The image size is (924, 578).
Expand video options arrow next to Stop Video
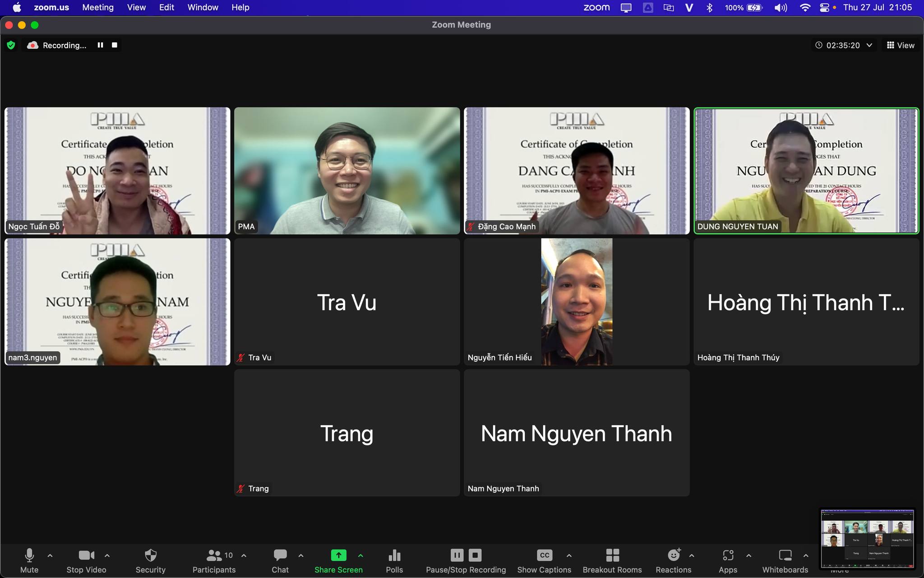pos(107,555)
